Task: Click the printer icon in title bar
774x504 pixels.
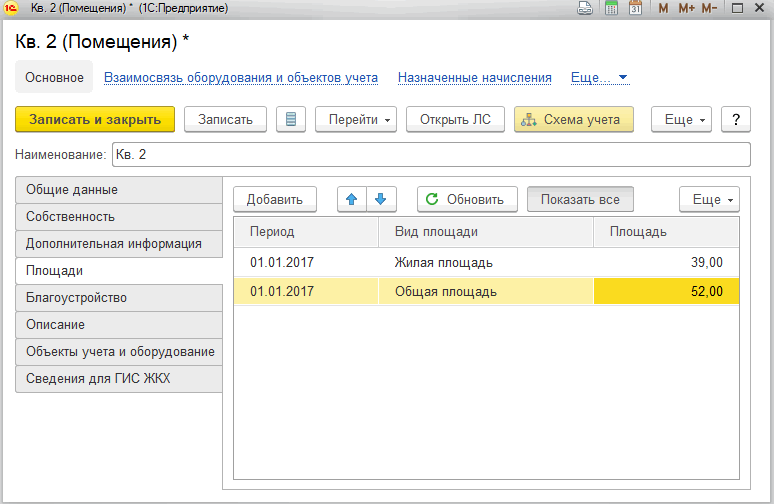Action: tap(585, 8)
